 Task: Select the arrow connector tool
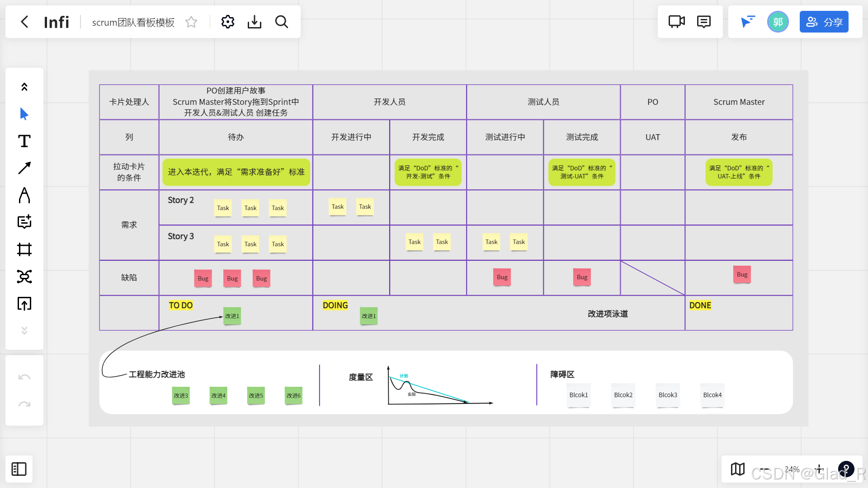(24, 168)
